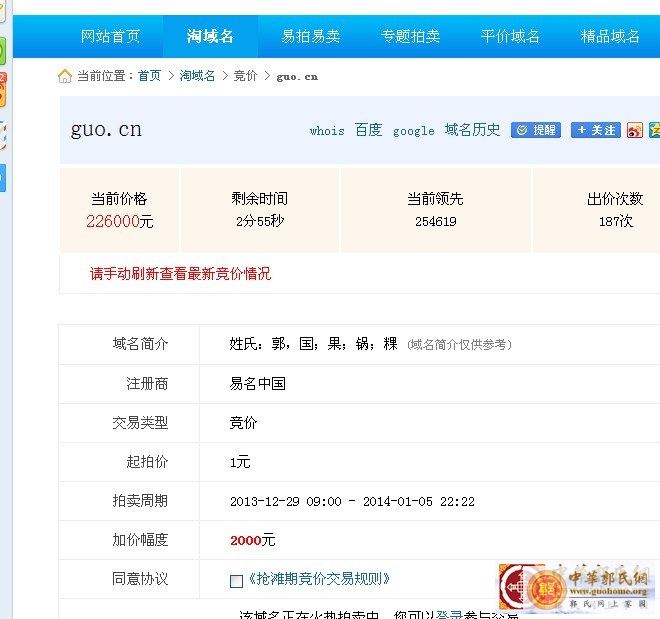The height and width of the screenshot is (619, 660).
Task: Click the remaining time 2分55秒
Action: point(260,221)
